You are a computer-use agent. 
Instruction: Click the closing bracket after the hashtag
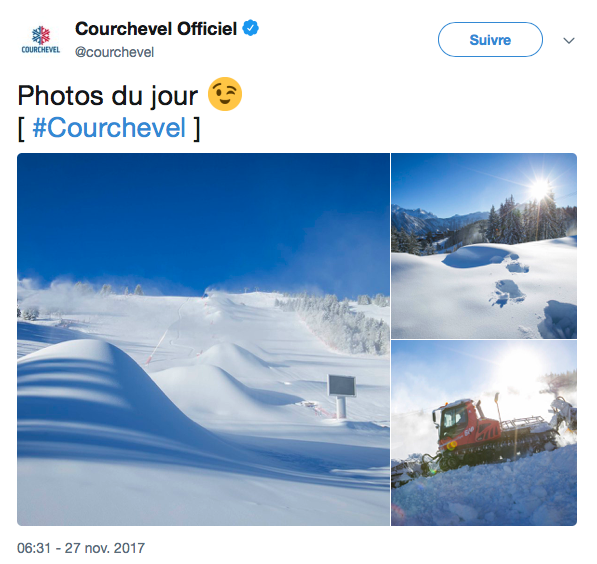196,129
